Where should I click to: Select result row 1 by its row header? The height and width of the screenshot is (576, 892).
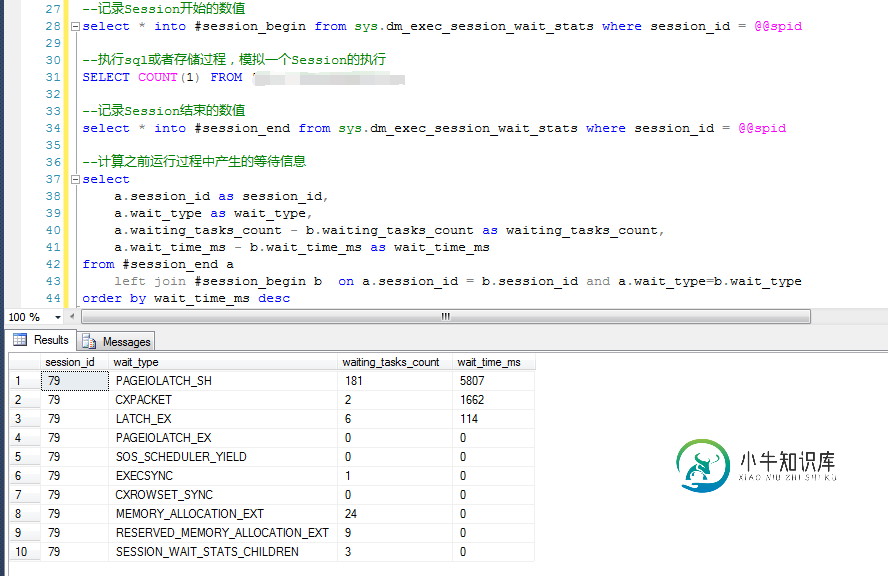pos(24,381)
